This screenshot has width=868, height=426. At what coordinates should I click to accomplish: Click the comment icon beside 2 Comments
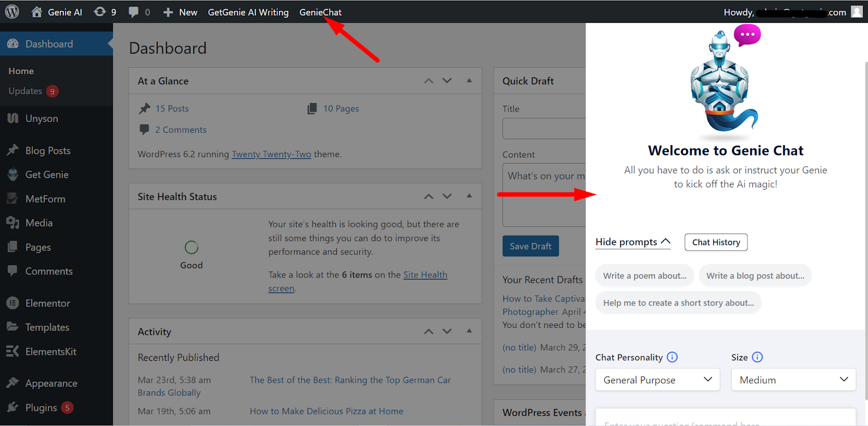click(144, 130)
